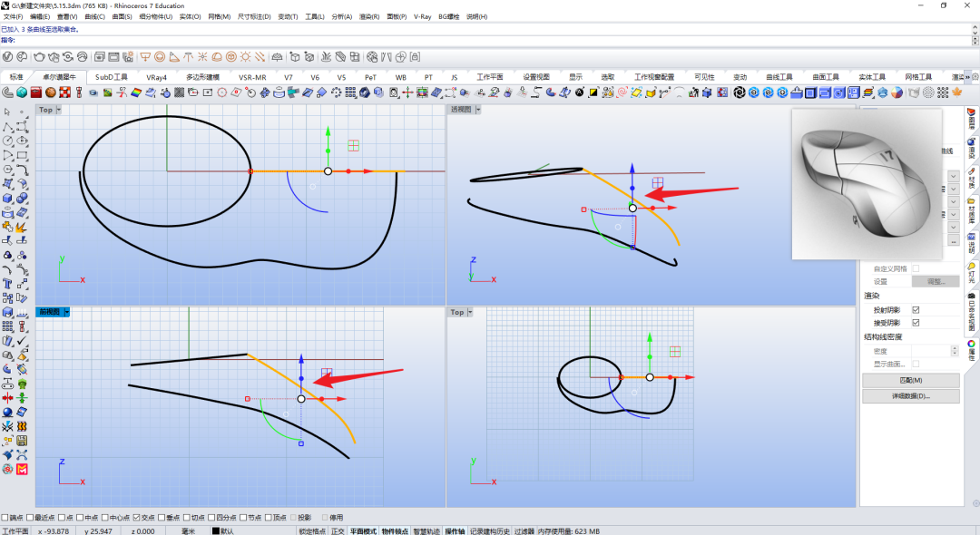Viewport: 980px width, 535px height.
Task: Toggle 操作轴 gumball in status bar
Action: click(455, 530)
